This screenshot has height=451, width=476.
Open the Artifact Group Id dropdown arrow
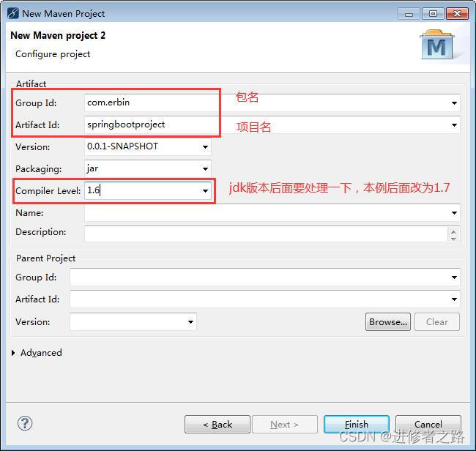[x=454, y=103]
